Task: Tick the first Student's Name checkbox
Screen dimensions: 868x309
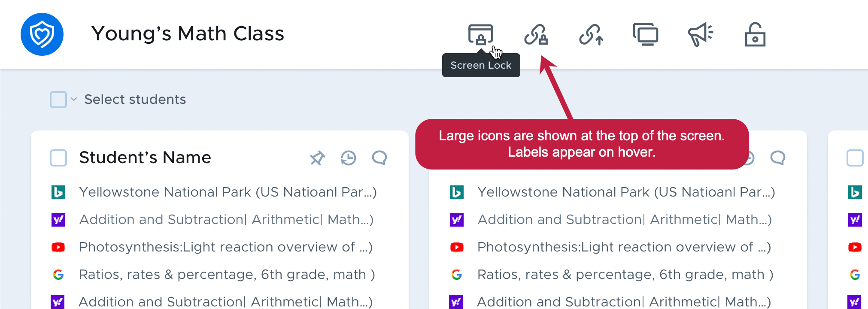Action: pos(58,158)
